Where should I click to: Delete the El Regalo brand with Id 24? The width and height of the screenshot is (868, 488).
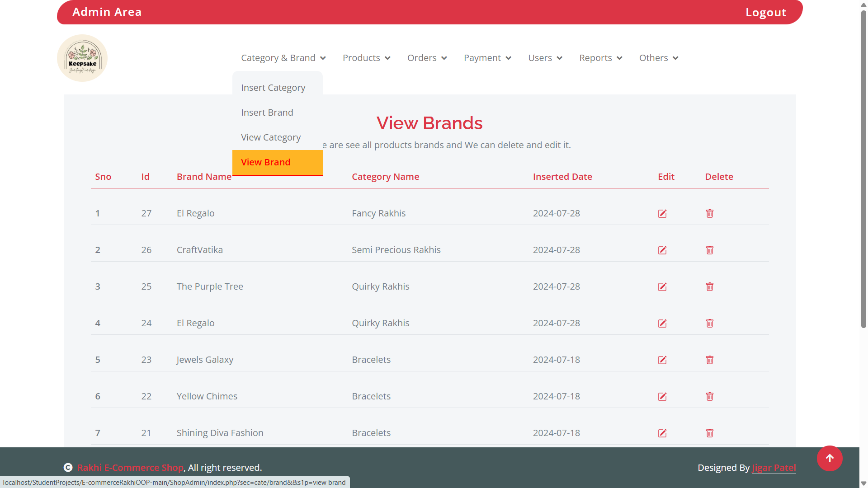710,324
